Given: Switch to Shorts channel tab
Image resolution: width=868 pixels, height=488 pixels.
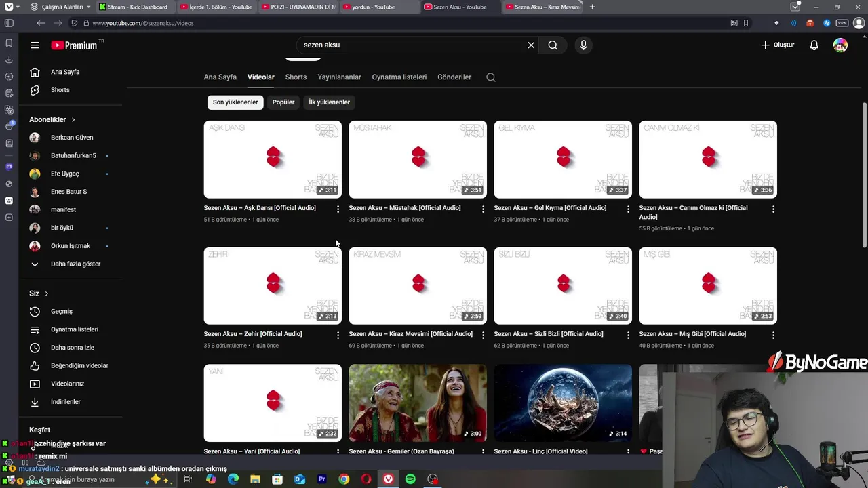Looking at the screenshot, I should tap(296, 77).
